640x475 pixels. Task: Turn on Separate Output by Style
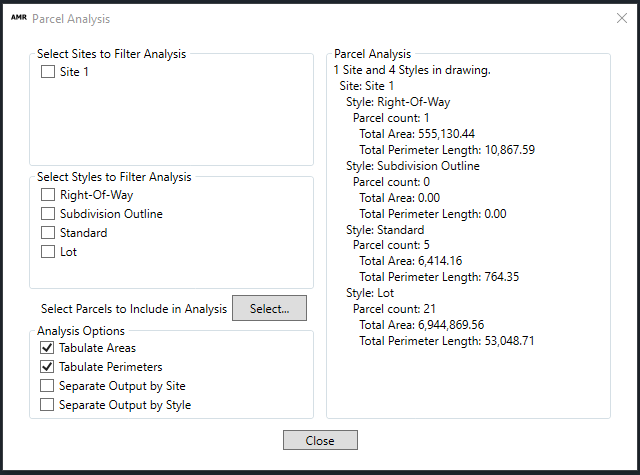(48, 405)
